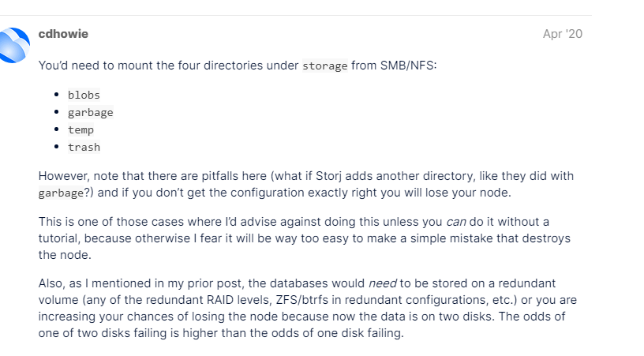Click cdhowie's round profile avatar
Screen dimensions: 644x356
(x=13, y=45)
